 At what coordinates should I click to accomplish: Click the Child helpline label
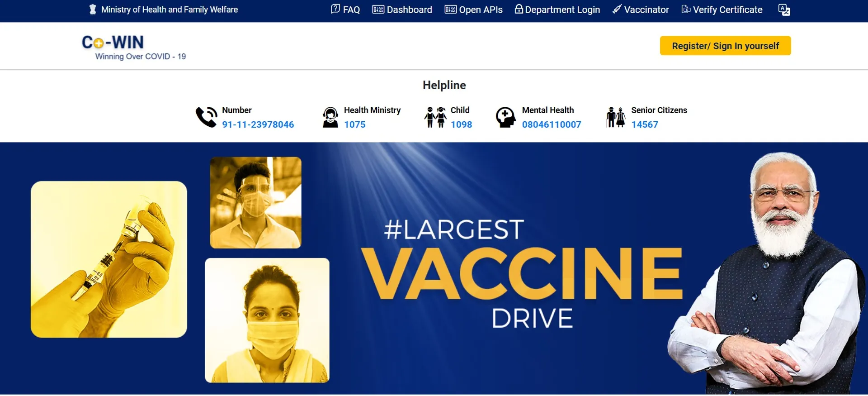460,110
